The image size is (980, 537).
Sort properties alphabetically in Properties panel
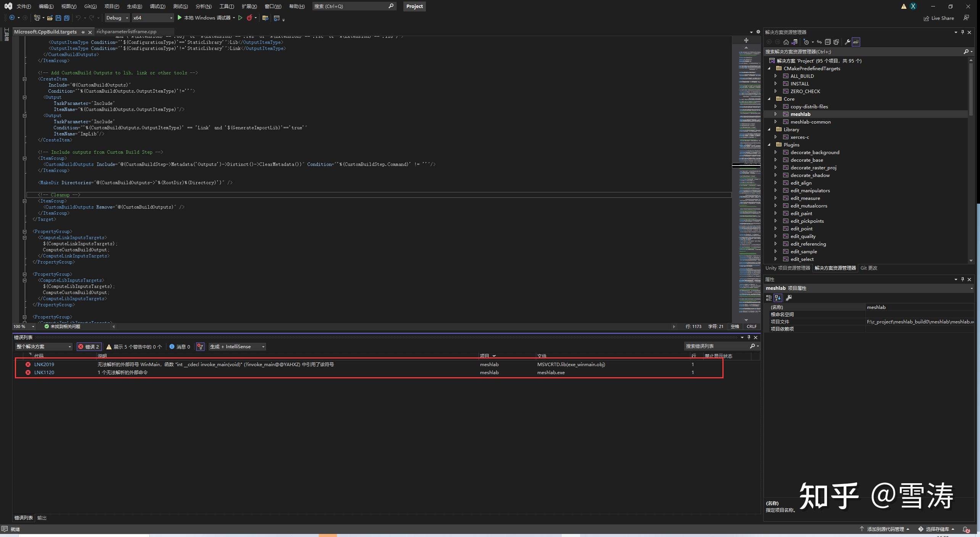click(x=778, y=298)
